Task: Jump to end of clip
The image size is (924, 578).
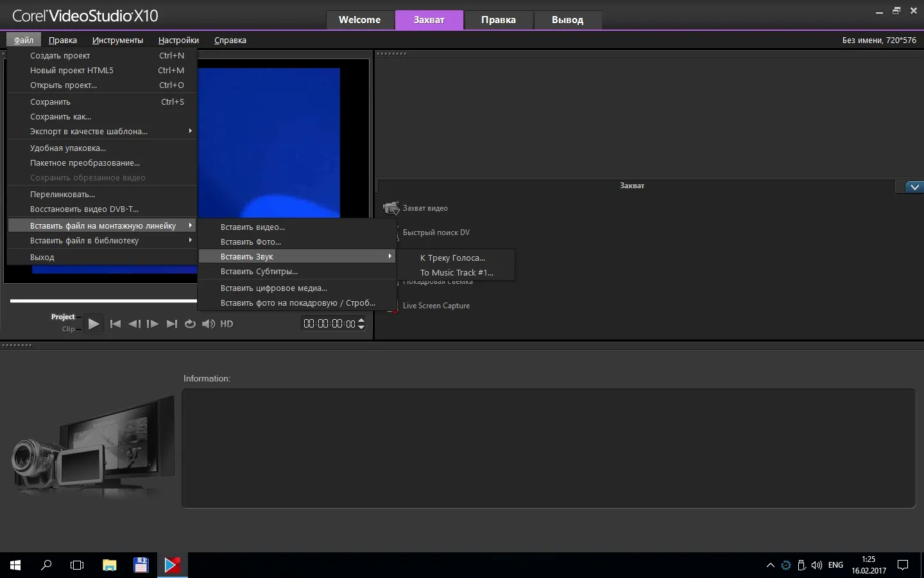Action: tap(171, 324)
